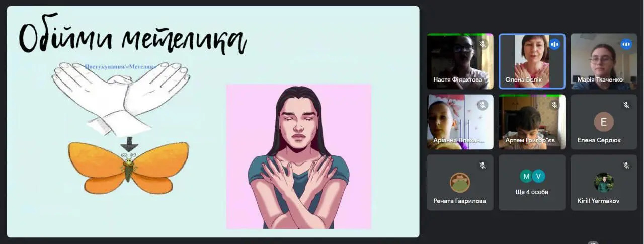Click the V avatar in the overflow tile
644x244 pixels.
[x=538, y=176]
